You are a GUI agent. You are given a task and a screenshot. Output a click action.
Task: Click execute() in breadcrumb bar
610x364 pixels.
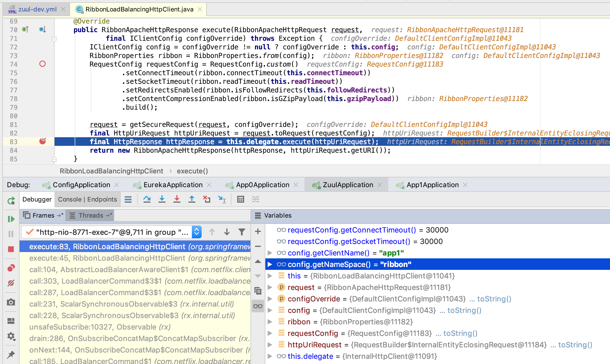tap(192, 171)
